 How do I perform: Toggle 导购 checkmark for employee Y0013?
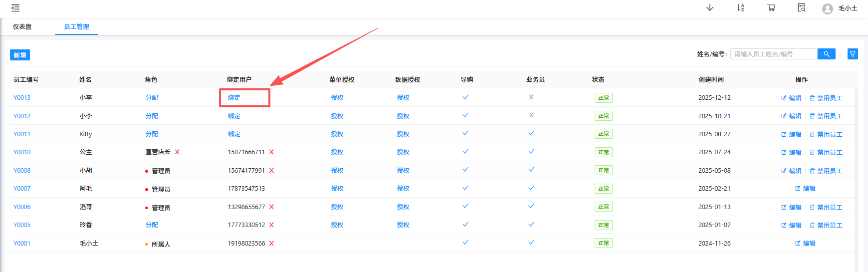coord(465,97)
